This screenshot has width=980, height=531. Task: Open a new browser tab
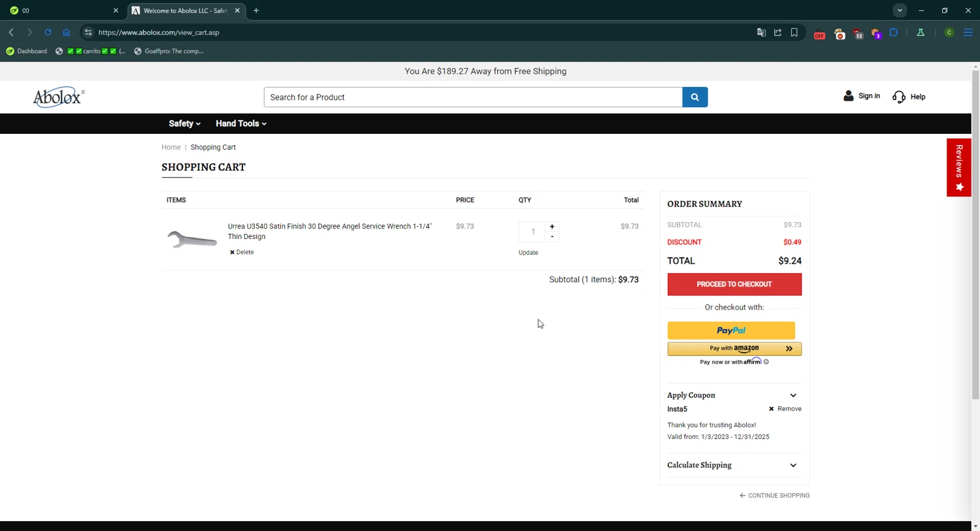pyautogui.click(x=256, y=10)
